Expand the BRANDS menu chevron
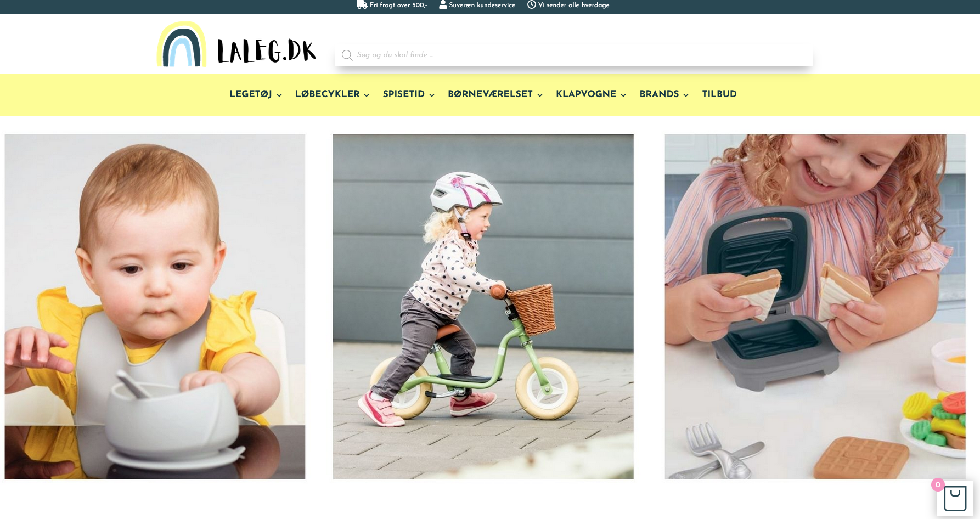The width and height of the screenshot is (980, 519). [x=686, y=95]
